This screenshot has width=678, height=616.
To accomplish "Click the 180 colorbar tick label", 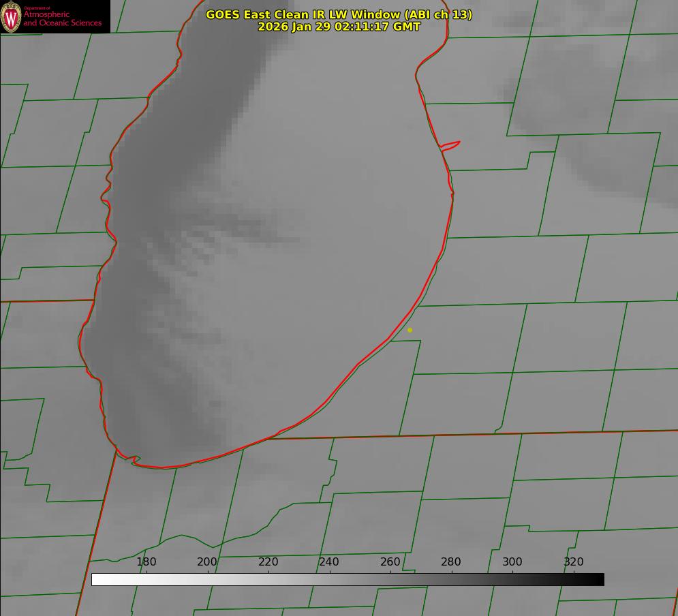I will pyautogui.click(x=147, y=562).
